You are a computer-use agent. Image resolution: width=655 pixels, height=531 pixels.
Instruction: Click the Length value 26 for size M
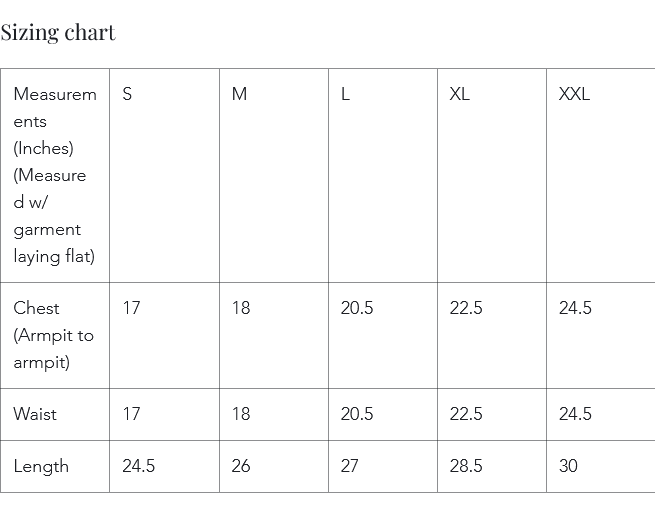(241, 466)
